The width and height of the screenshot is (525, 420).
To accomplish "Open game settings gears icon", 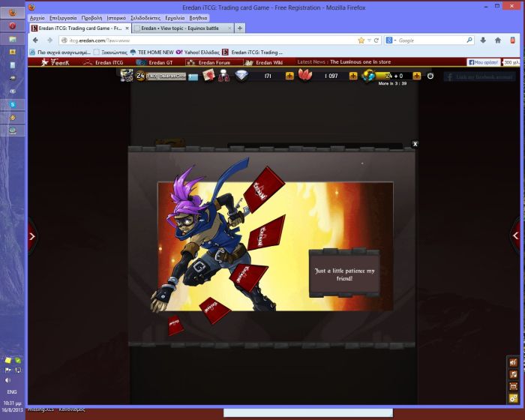I will pos(513,398).
